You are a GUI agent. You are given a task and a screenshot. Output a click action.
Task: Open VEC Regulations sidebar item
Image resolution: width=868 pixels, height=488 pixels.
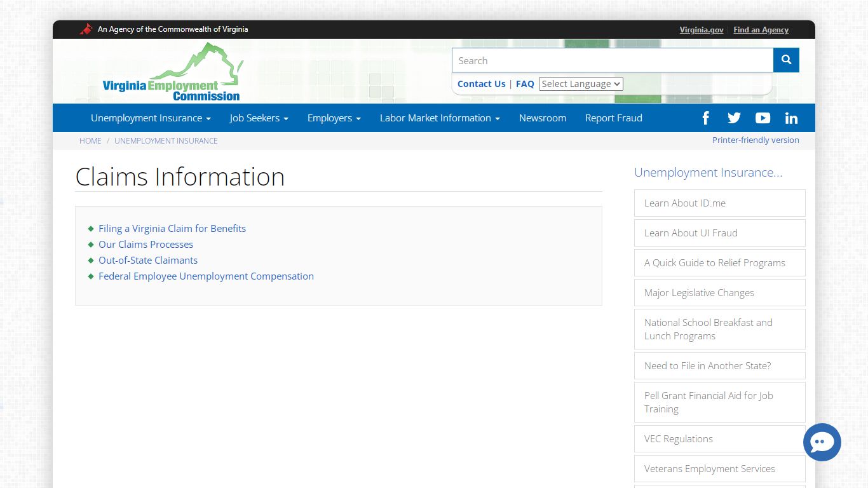(720, 439)
